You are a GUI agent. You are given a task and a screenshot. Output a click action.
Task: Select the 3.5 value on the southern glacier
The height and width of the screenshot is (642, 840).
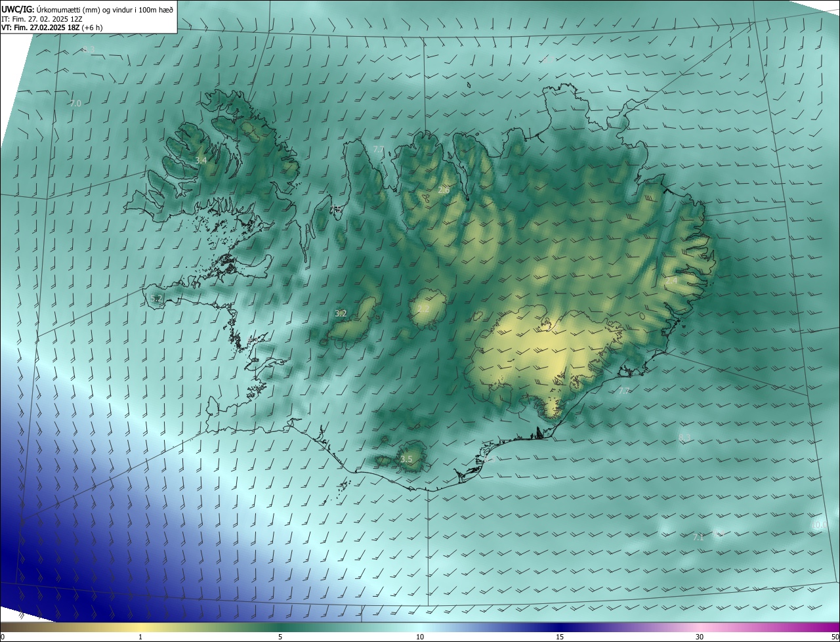[x=406, y=460]
